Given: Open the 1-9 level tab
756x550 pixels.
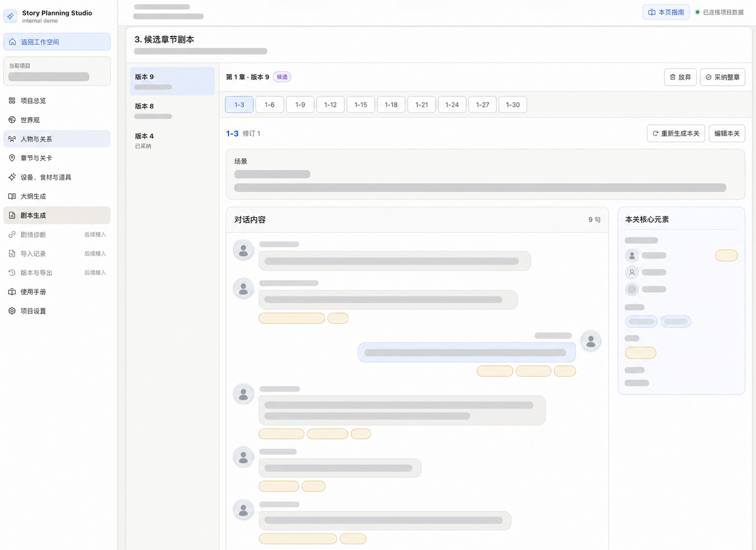Looking at the screenshot, I should coord(300,104).
